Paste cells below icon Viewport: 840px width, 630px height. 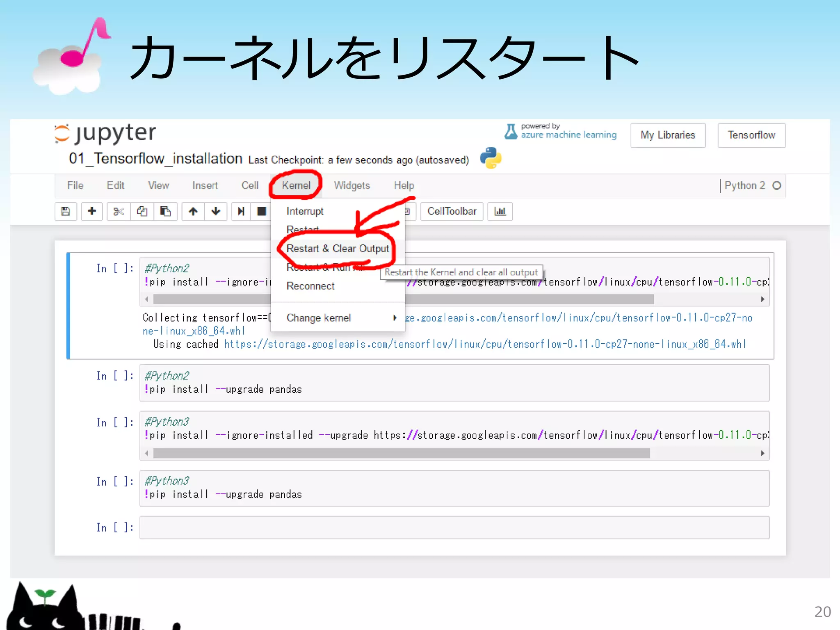pyautogui.click(x=165, y=211)
